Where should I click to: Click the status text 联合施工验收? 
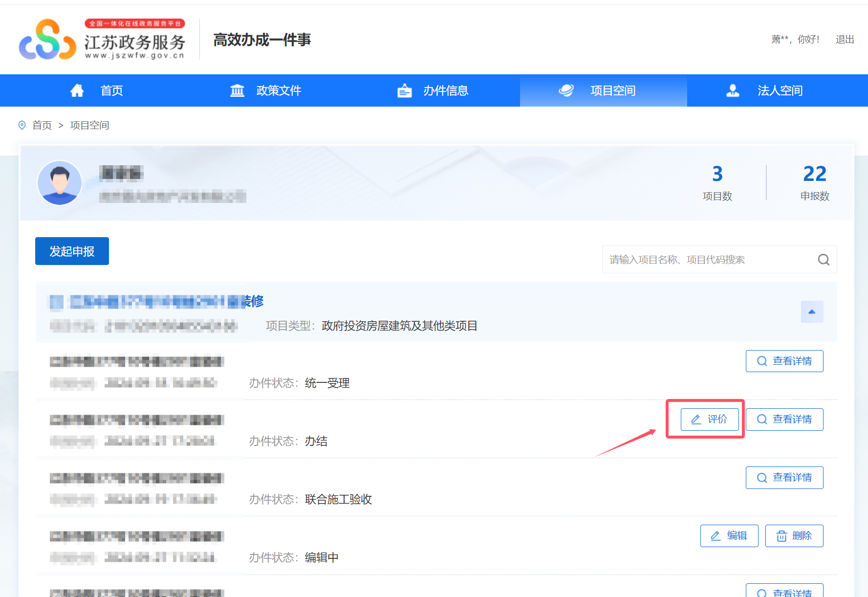point(338,499)
